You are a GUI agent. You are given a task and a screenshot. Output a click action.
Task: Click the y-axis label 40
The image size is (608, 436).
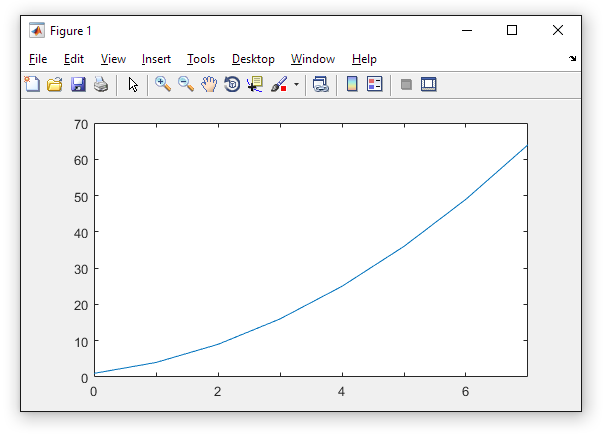pyautogui.click(x=81, y=233)
